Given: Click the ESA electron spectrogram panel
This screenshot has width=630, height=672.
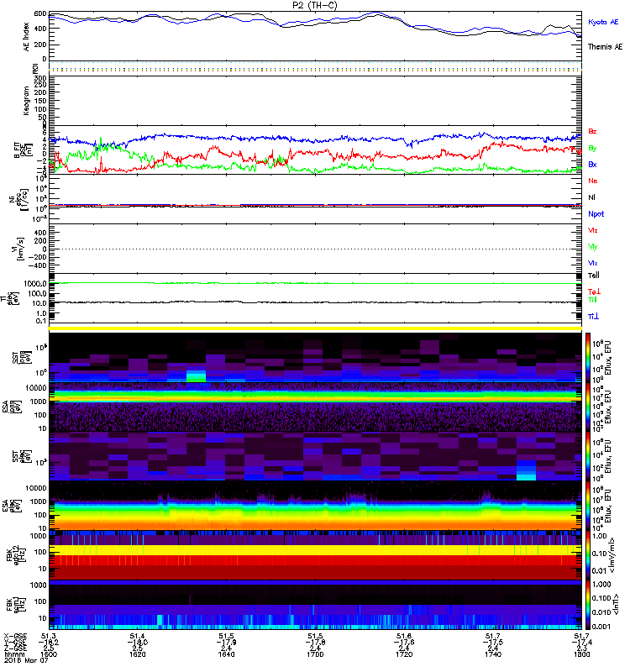Looking at the screenshot, I should (x=316, y=506).
